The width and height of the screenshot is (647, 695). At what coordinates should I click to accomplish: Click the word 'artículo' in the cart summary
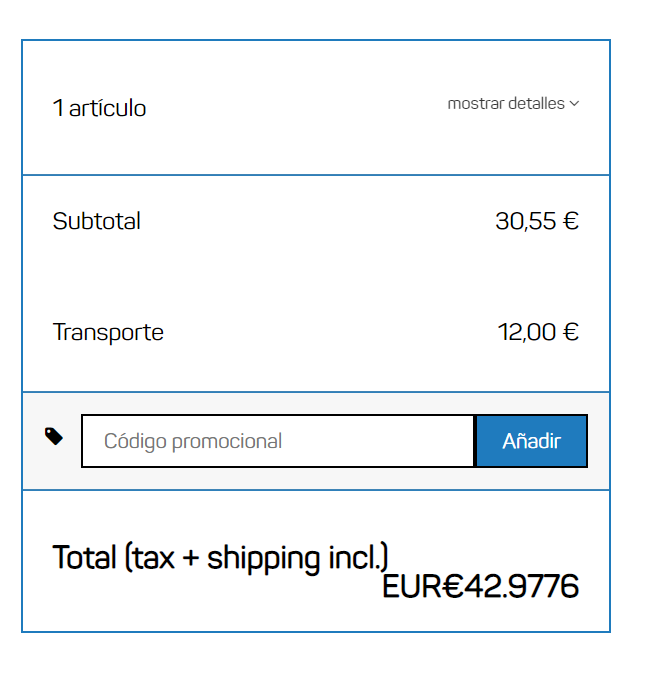[108, 108]
